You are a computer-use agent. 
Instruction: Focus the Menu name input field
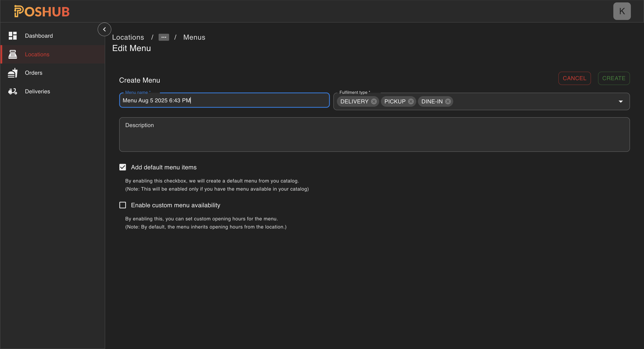pos(224,100)
